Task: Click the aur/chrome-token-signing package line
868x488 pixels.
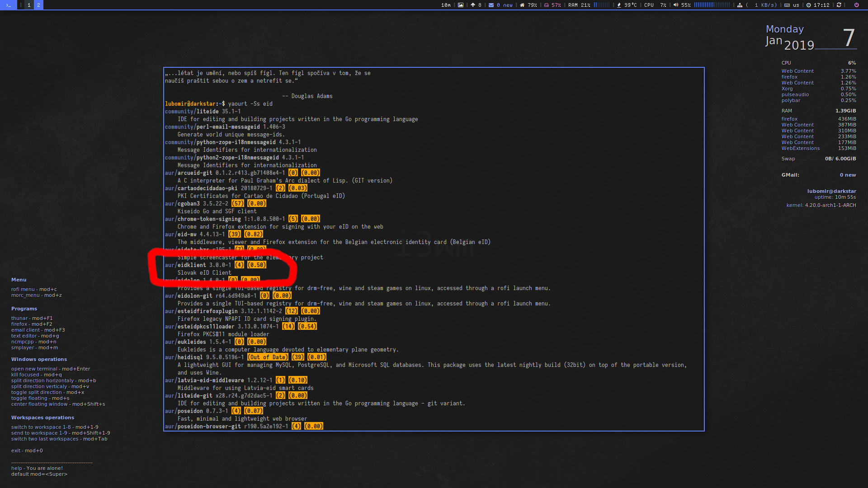Action: [242, 219]
